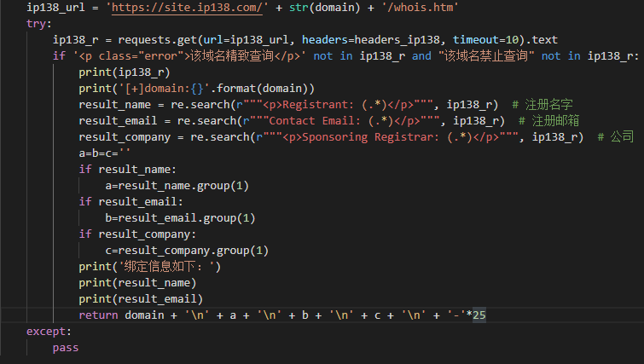The height and width of the screenshot is (364, 644).
Task: Place cursor on requests.get call
Action: (x=157, y=40)
